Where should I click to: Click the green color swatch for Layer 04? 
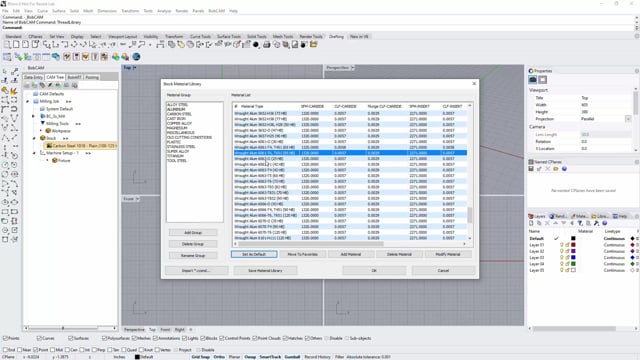tap(573, 264)
